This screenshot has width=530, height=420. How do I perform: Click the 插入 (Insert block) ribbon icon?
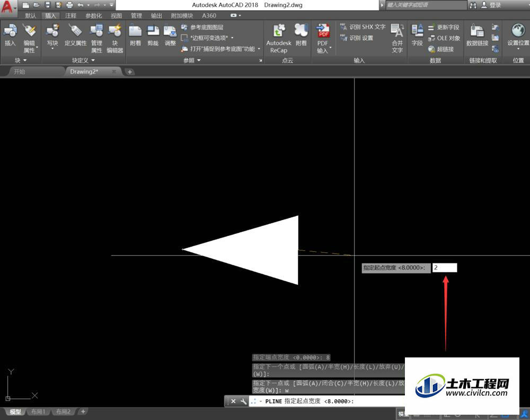click(10, 35)
